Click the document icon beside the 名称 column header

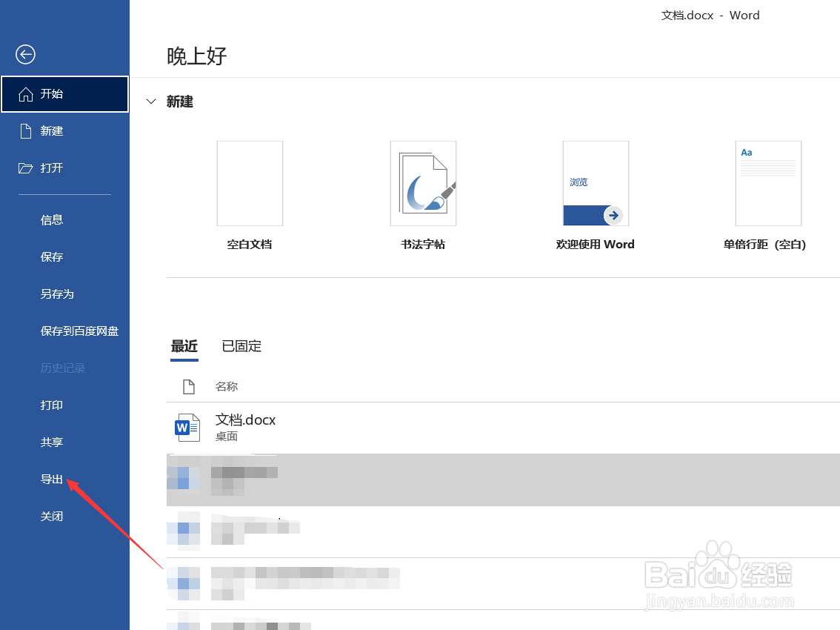187,386
